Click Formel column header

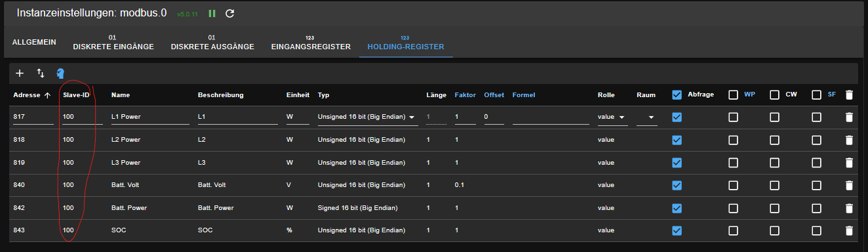coord(524,95)
